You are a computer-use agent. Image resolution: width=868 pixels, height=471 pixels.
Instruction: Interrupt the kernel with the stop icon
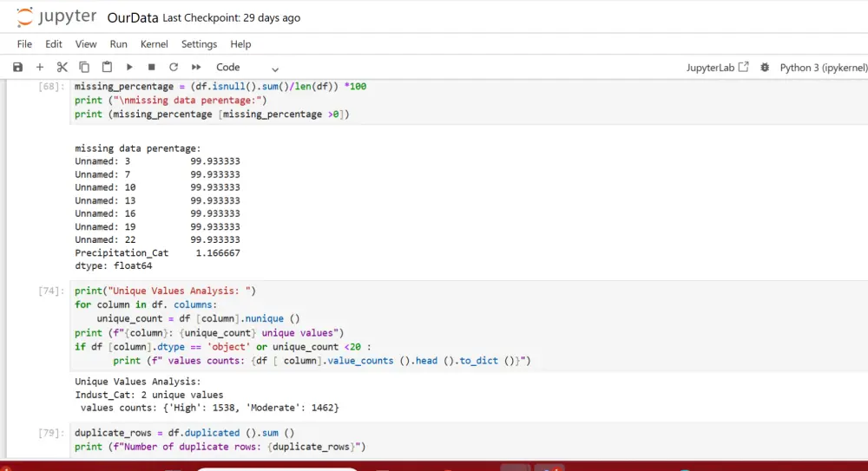(x=151, y=67)
